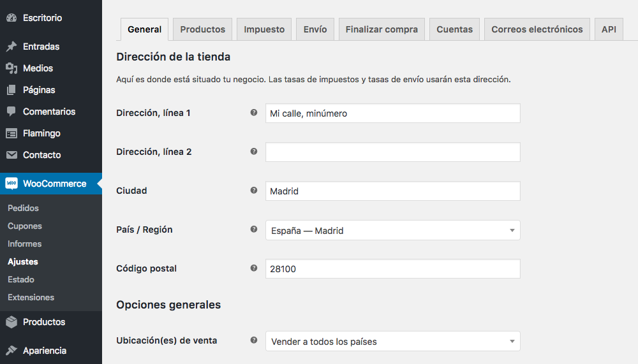This screenshot has height=364, width=638.
Task: Click the Código postal text field
Action: click(x=392, y=269)
